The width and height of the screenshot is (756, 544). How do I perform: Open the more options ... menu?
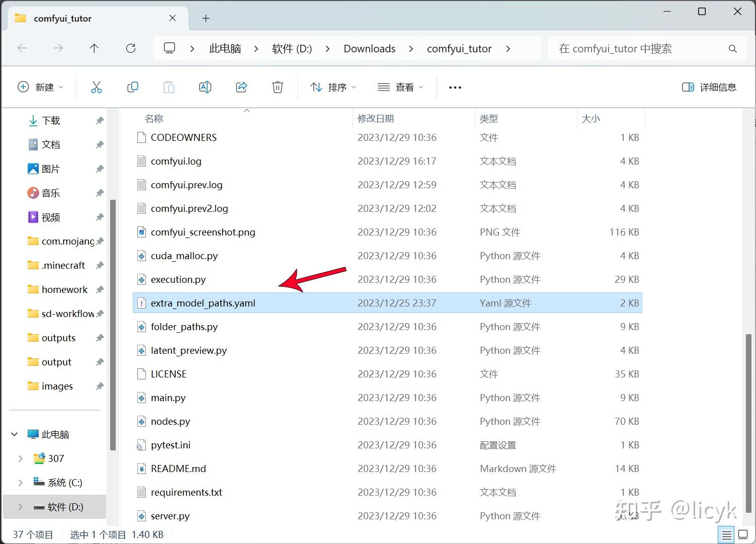[454, 87]
